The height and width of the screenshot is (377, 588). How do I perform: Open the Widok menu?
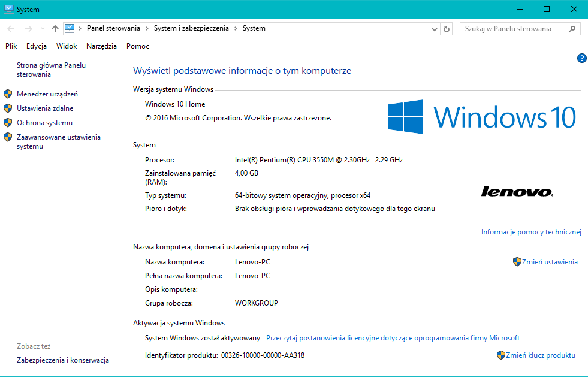(x=67, y=46)
